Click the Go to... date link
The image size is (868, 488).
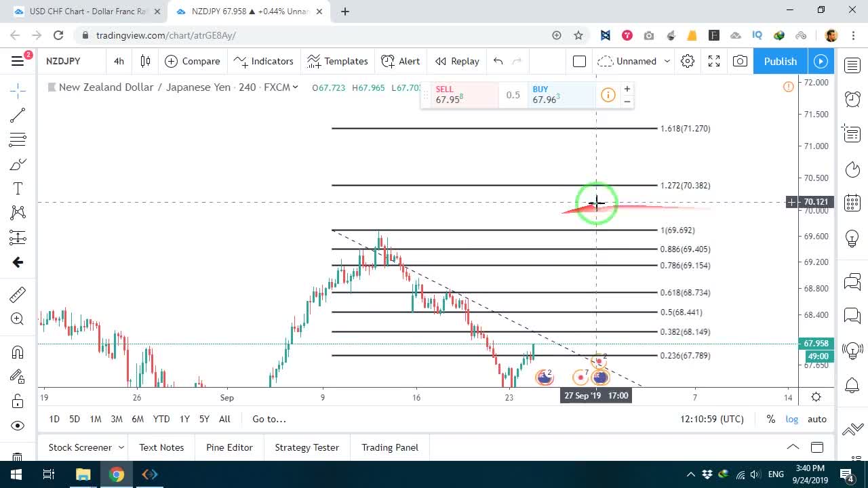(269, 419)
